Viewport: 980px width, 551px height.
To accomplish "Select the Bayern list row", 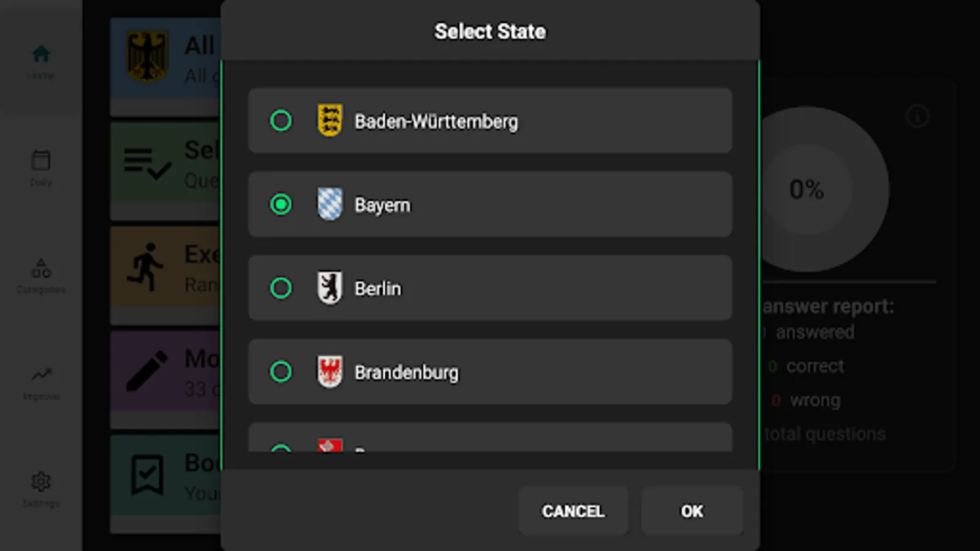I will (x=490, y=204).
